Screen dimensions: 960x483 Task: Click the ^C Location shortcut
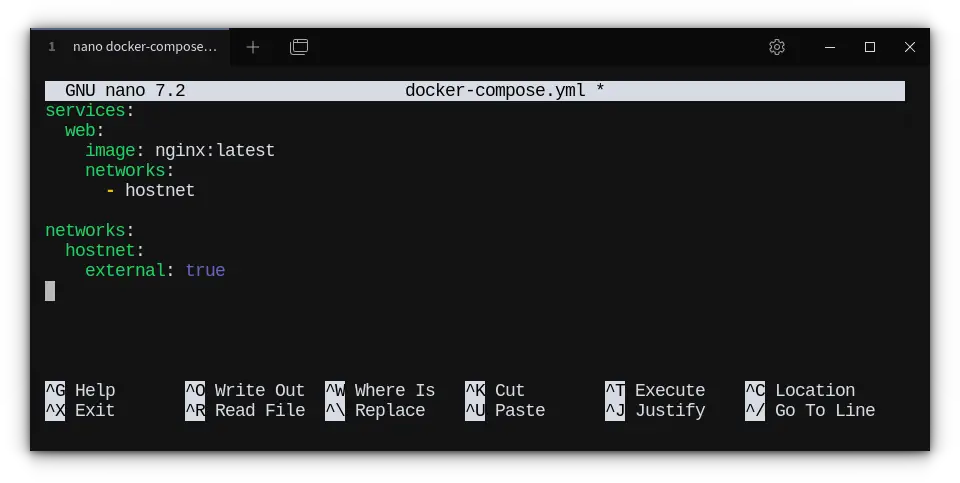800,390
